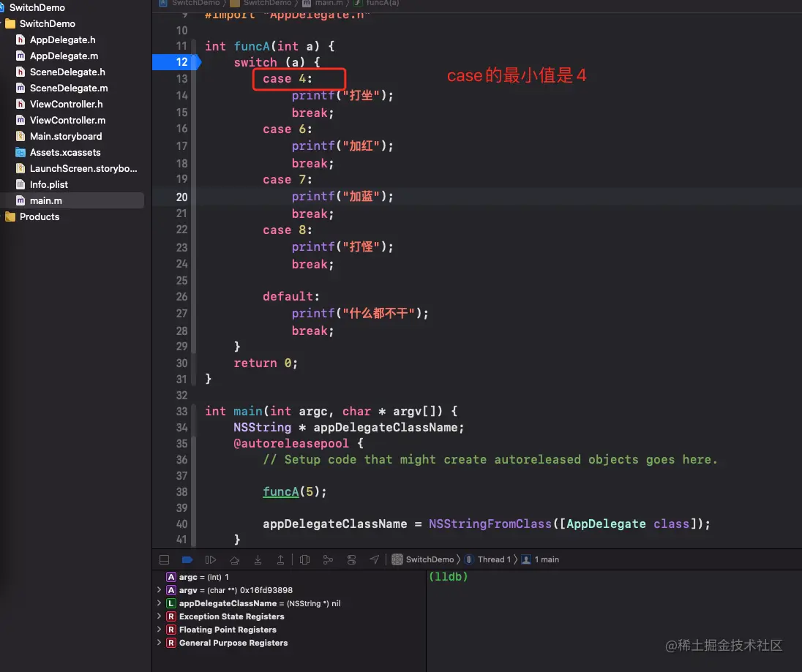The image size is (802, 672).
Task: Expand General Purpose Registers
Action: tap(159, 643)
